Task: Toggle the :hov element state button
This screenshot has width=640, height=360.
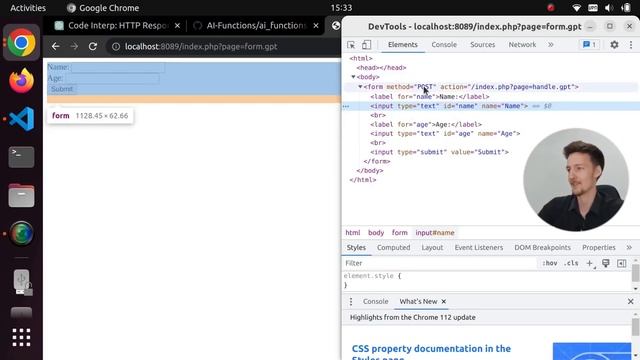Action: coord(549,263)
